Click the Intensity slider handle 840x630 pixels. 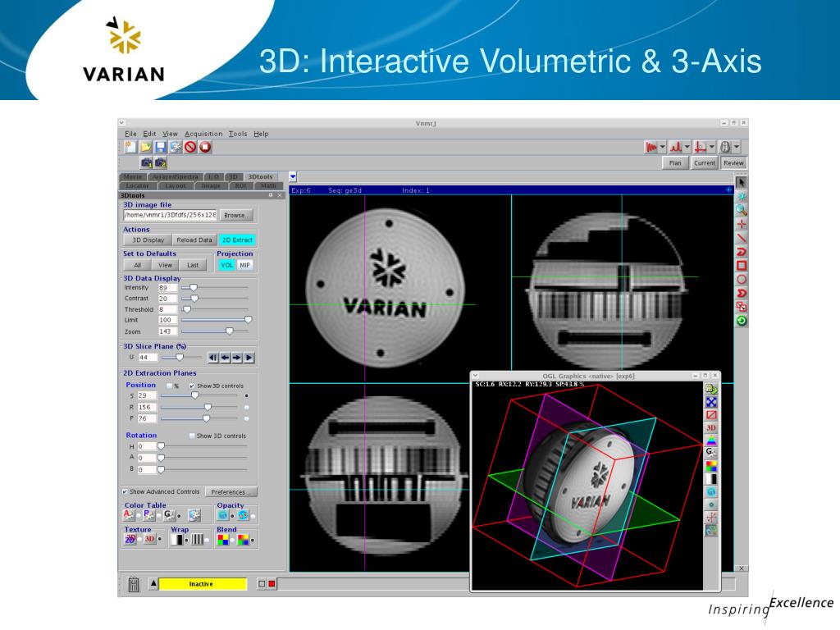point(194,288)
